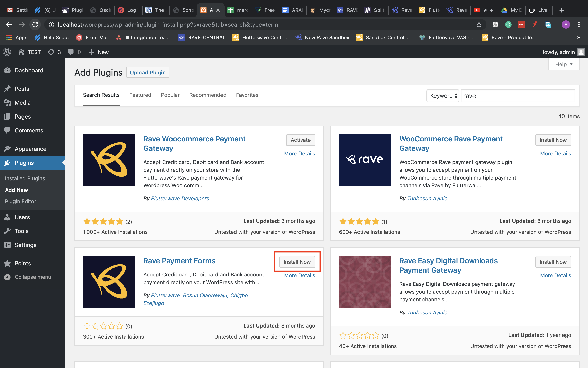The height and width of the screenshot is (368, 588).
Task: Open the Plugin Editor
Action: pos(20,201)
